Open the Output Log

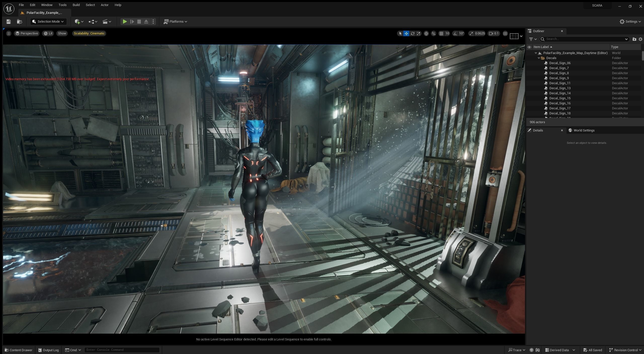[x=49, y=350]
